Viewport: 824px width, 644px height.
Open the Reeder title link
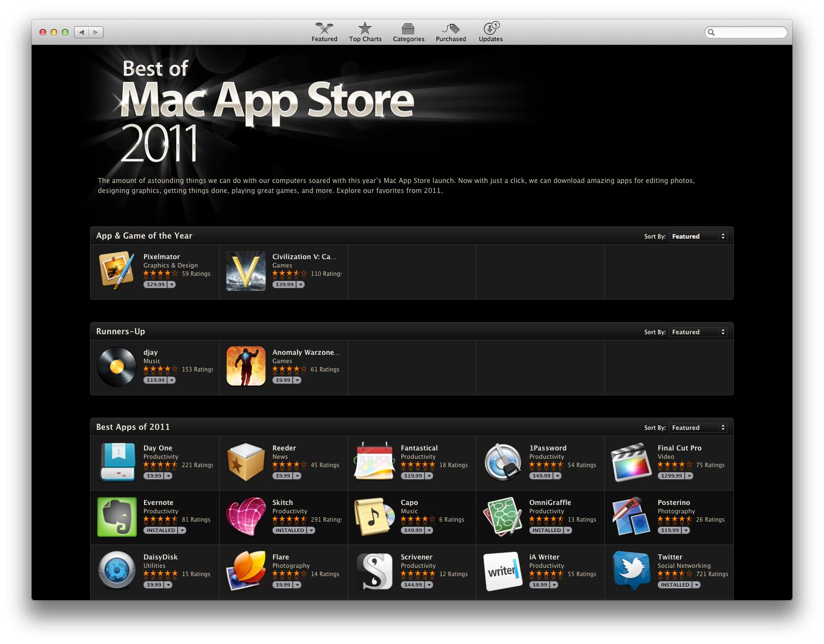click(x=284, y=448)
